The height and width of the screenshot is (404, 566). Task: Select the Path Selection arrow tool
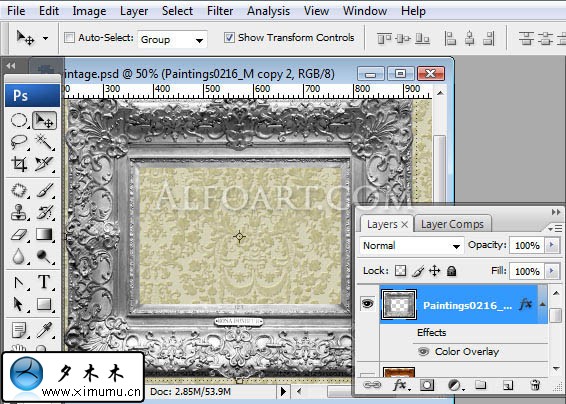(x=19, y=304)
